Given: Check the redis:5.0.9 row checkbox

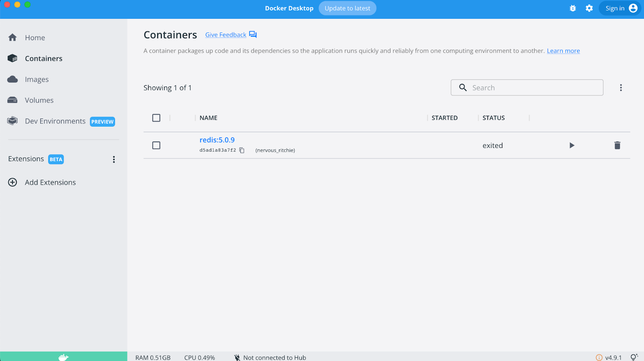Looking at the screenshot, I should (156, 146).
